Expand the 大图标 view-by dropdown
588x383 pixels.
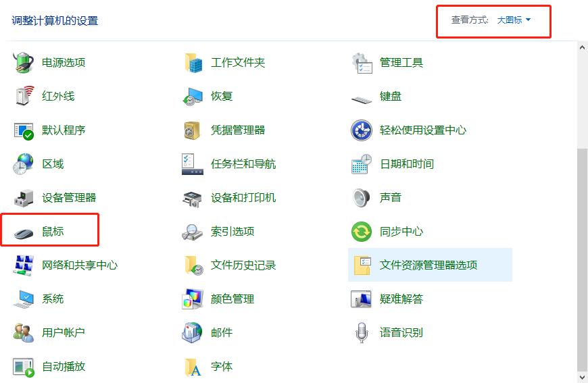(514, 20)
